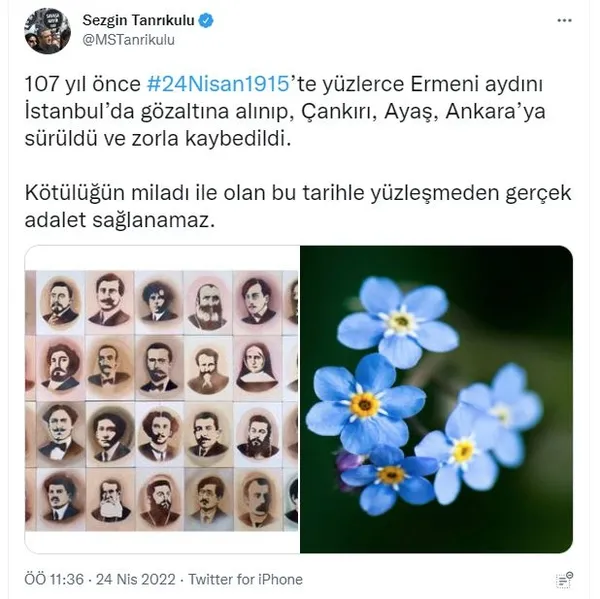This screenshot has width=600, height=599.
Task: Click the 24 Nis 2022 timestamp
Action: (135, 579)
